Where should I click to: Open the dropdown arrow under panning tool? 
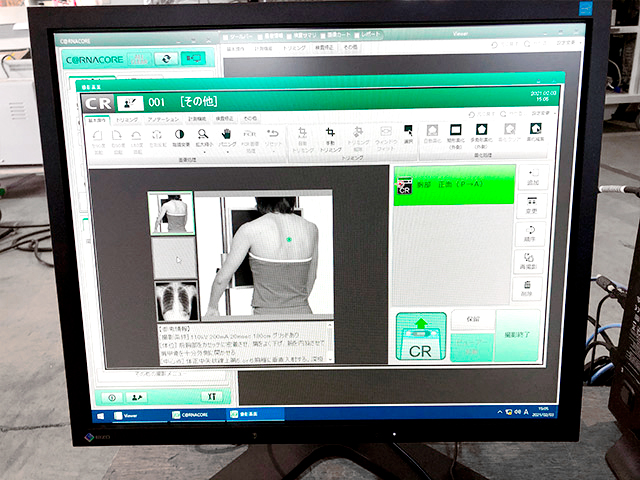[x=227, y=152]
